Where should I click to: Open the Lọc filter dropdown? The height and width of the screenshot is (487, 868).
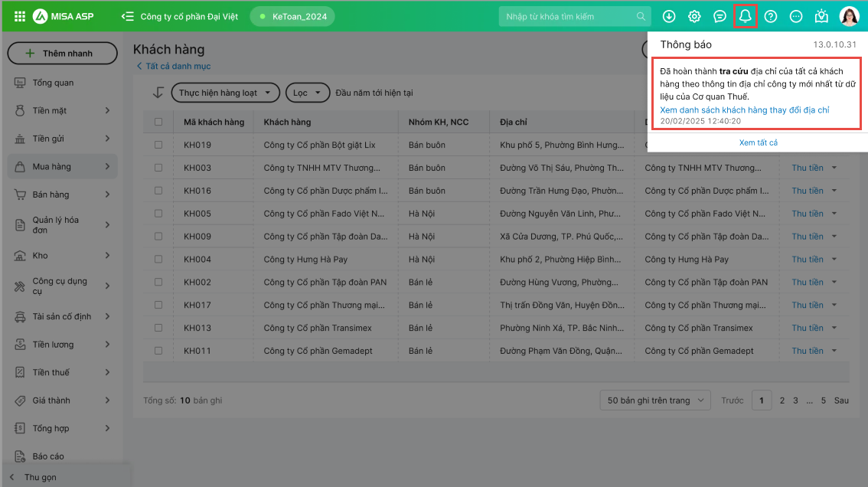pyautogui.click(x=307, y=93)
